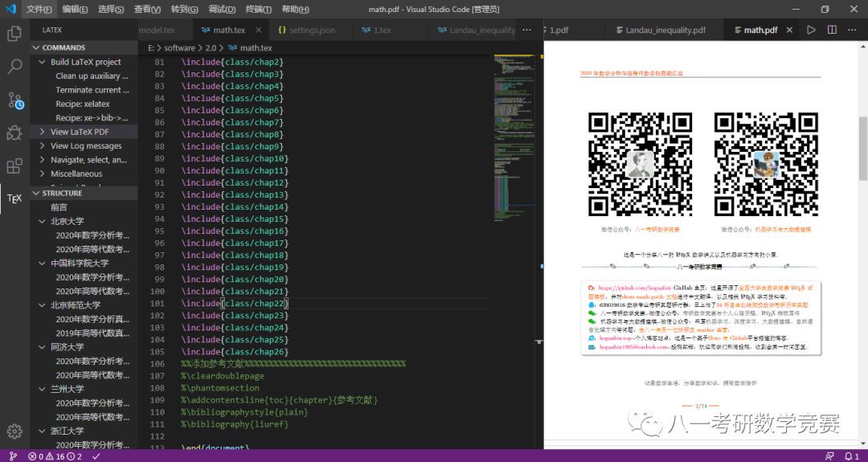Click the PDF viewer vertical scrollbar

[863, 149]
